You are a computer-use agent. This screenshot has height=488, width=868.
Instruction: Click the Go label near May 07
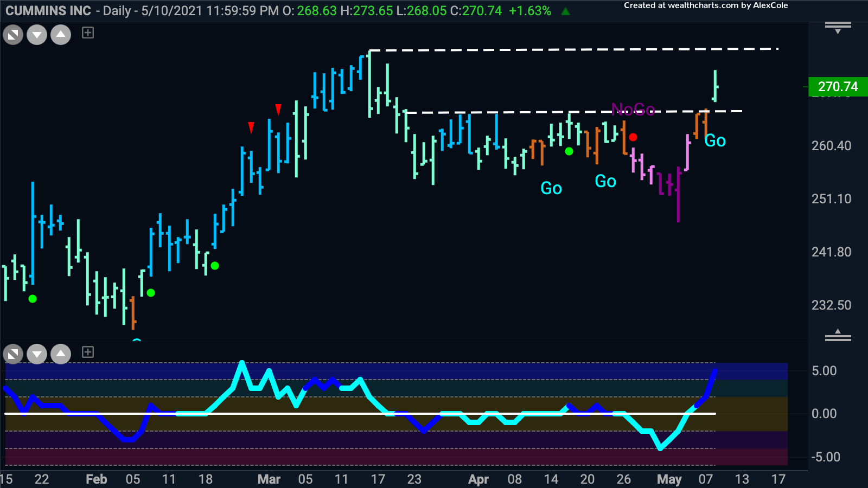pos(715,141)
